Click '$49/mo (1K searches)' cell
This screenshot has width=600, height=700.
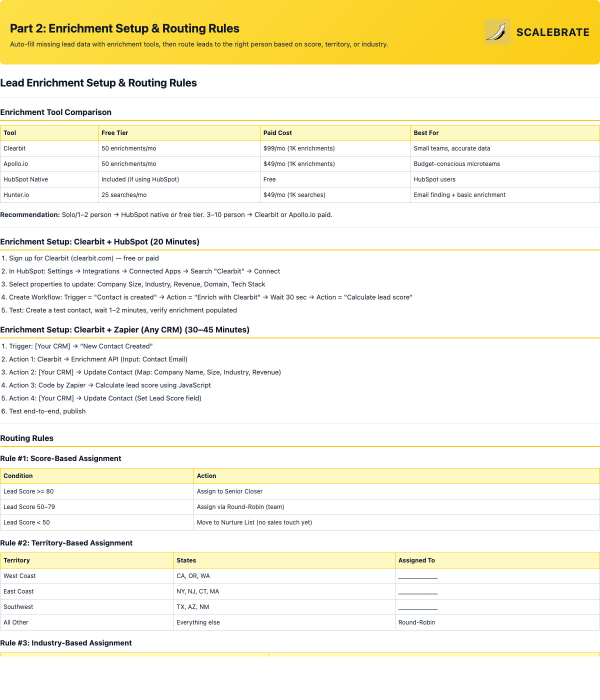335,195
